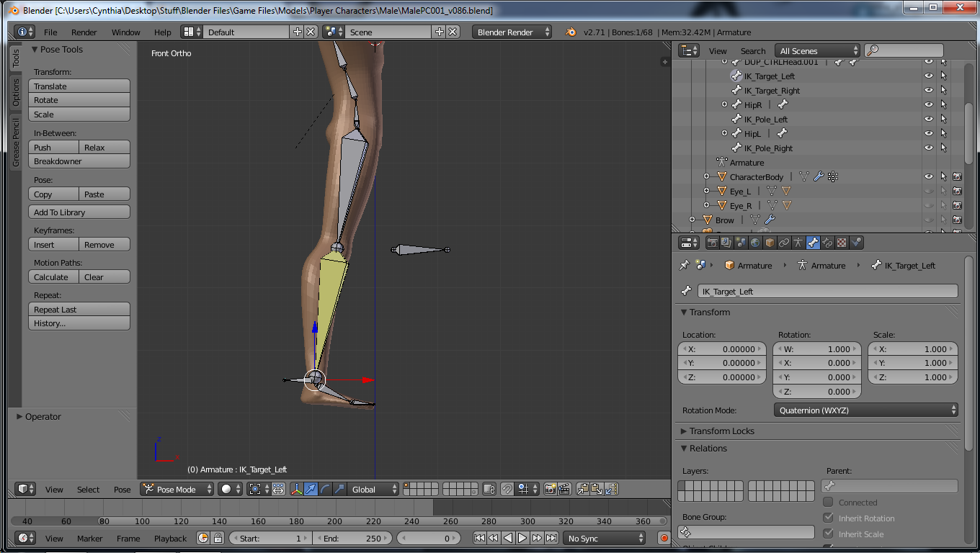Viewport: 980px width, 553px height.
Task: Open the Global orientation dropdown
Action: click(x=373, y=489)
